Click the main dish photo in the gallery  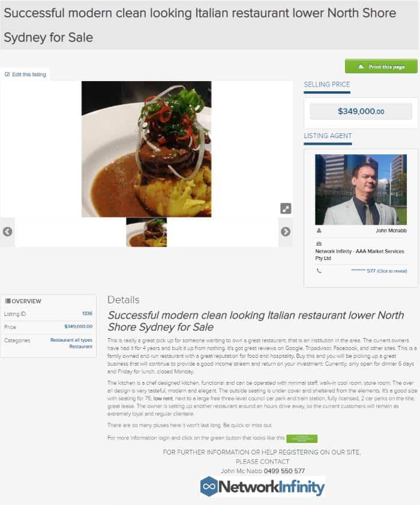[146, 149]
